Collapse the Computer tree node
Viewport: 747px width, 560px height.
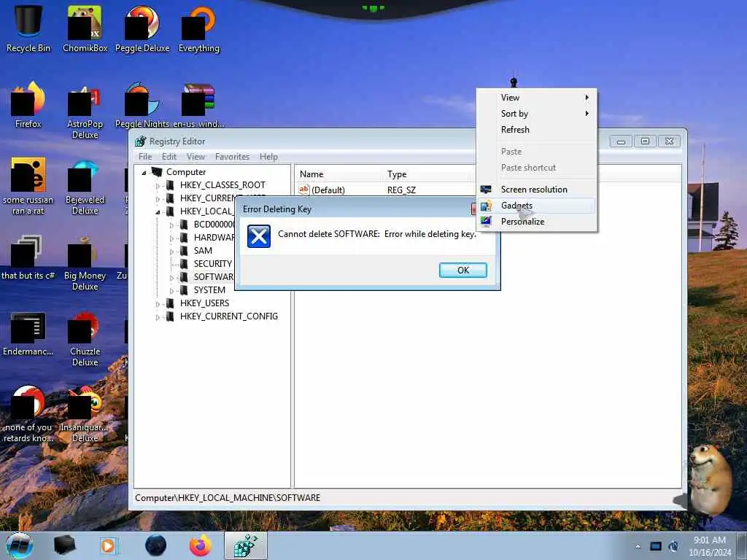[144, 173]
